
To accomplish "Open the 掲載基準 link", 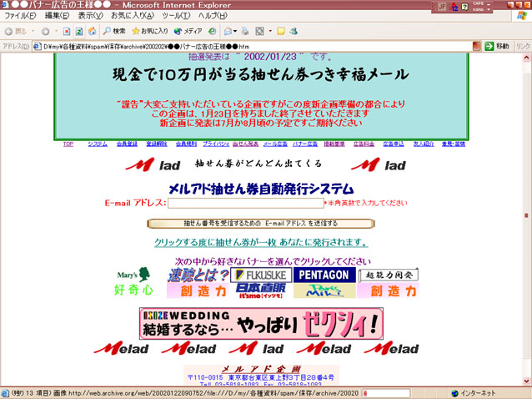I will (x=334, y=144).
